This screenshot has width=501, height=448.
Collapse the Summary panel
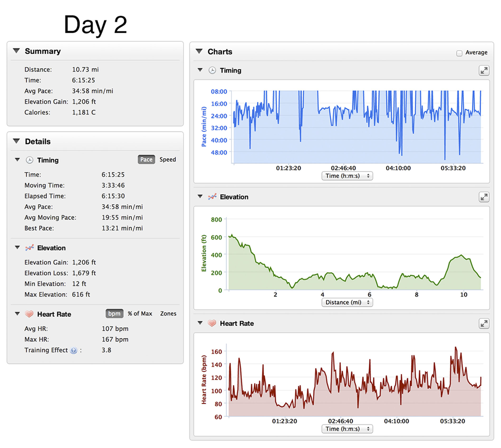coord(17,51)
